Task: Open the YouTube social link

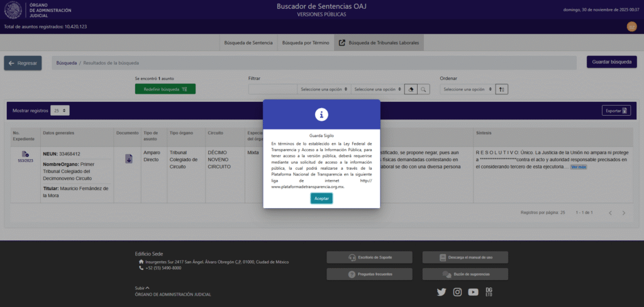Action: coord(473,292)
